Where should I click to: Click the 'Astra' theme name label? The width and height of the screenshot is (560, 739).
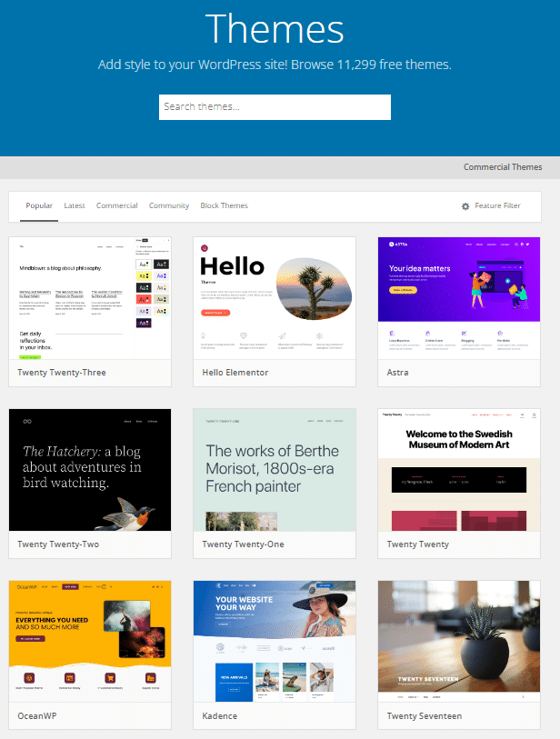tap(398, 373)
